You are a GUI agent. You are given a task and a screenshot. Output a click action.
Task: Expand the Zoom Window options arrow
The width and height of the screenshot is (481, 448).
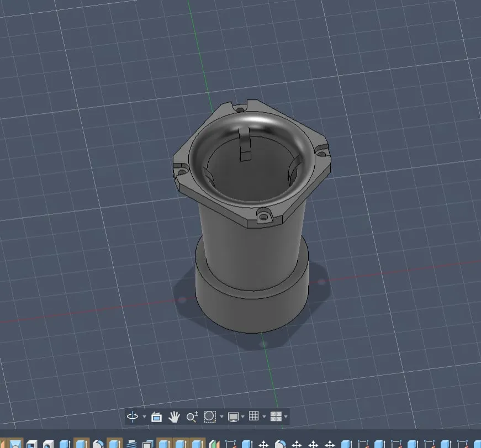(221, 417)
